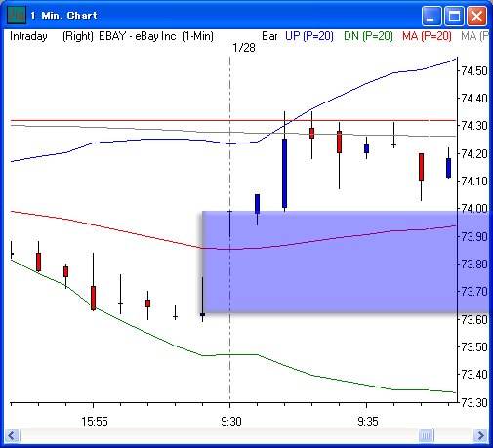Click the chart app icon in title bar

(17, 16)
